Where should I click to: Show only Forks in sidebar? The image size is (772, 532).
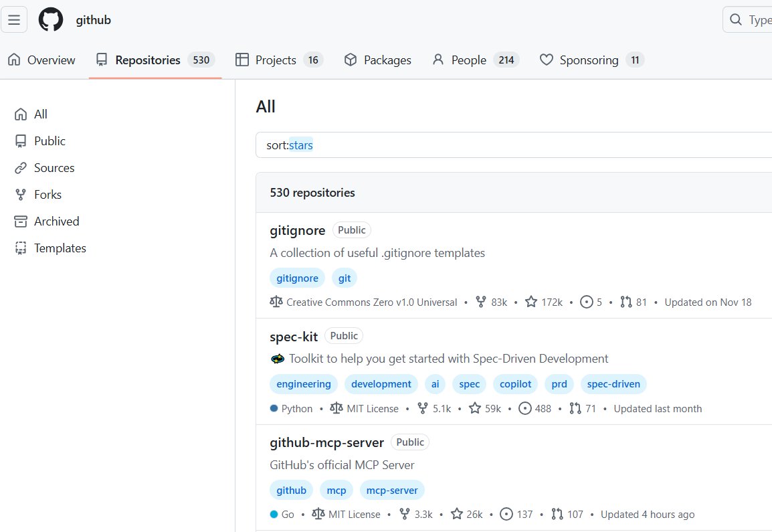click(x=38, y=195)
